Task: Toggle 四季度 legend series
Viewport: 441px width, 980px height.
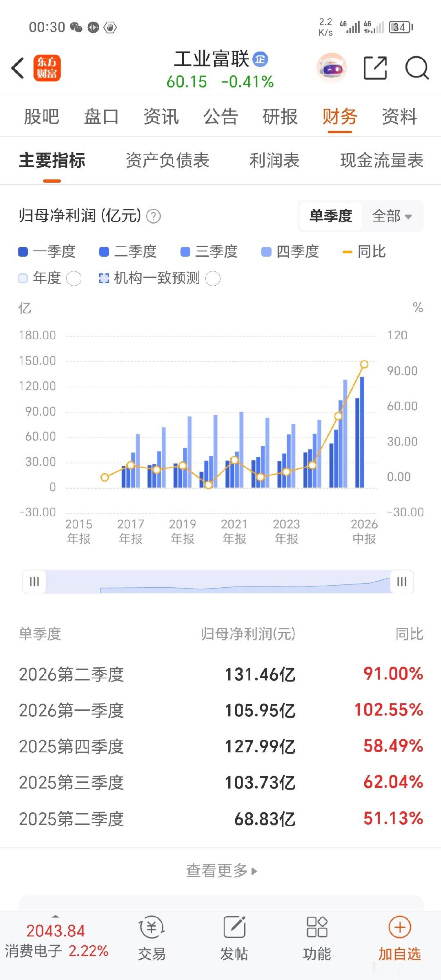Action: tap(290, 252)
